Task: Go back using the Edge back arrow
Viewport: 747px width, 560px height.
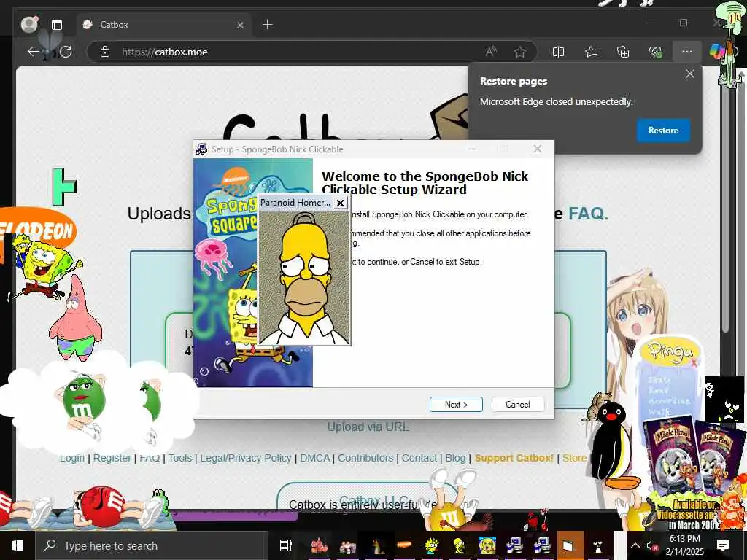Action: click(x=33, y=52)
